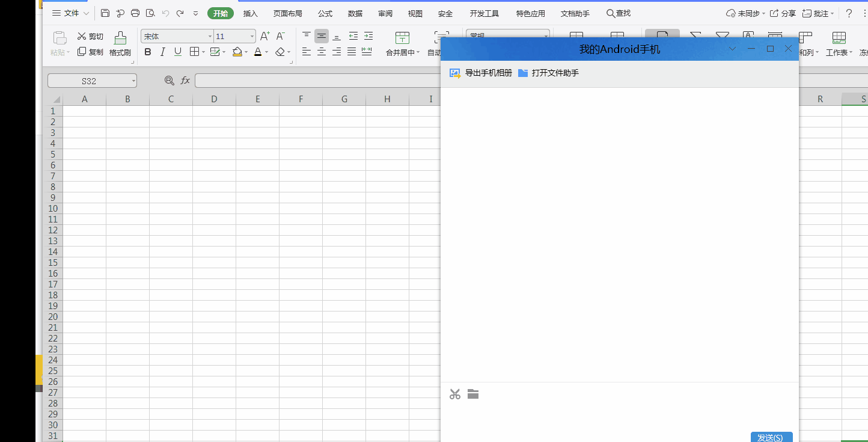Click the Decrease Indent icon
The image size is (868, 442).
[353, 37]
